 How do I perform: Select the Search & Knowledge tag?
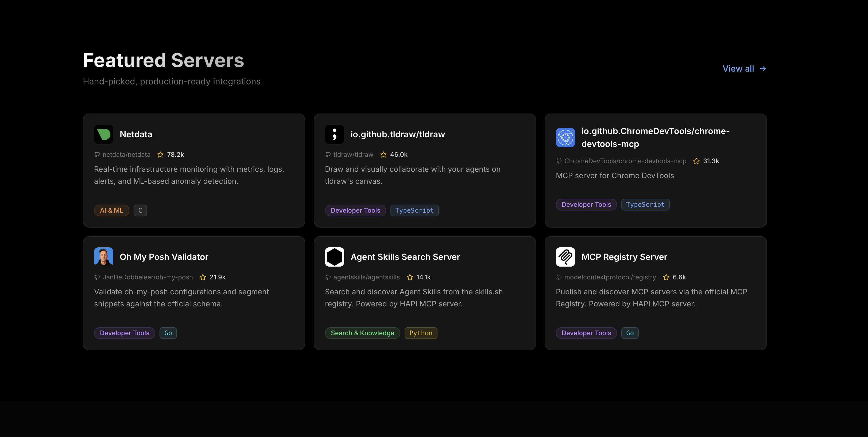coord(363,333)
